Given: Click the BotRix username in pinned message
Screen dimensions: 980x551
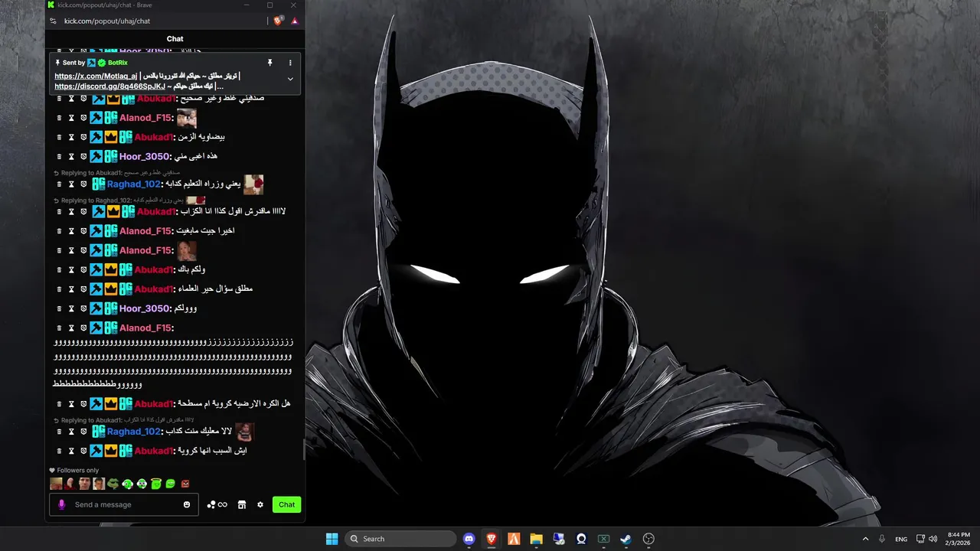Looking at the screenshot, I should pos(118,63).
